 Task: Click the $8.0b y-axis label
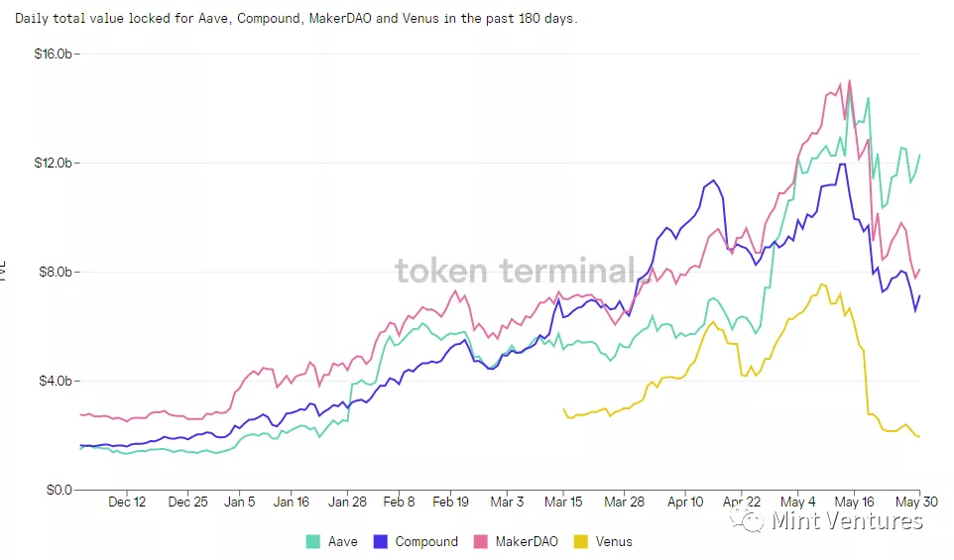tap(58, 272)
